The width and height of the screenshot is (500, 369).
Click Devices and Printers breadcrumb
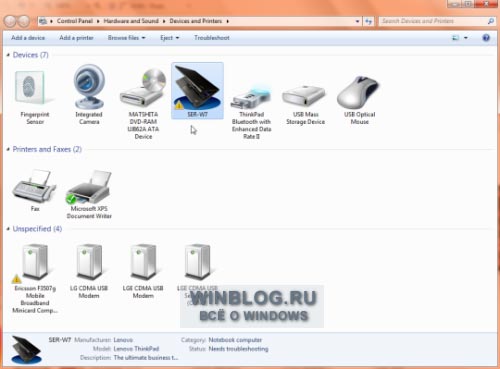click(x=196, y=21)
